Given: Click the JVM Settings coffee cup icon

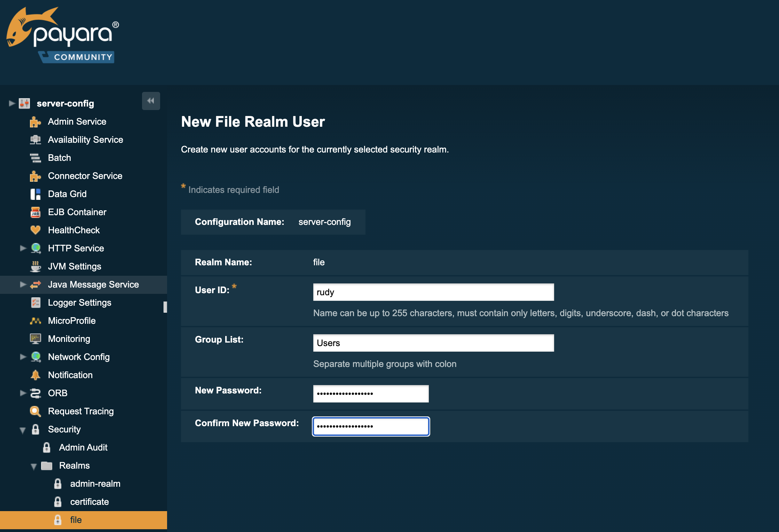Looking at the screenshot, I should [x=35, y=266].
